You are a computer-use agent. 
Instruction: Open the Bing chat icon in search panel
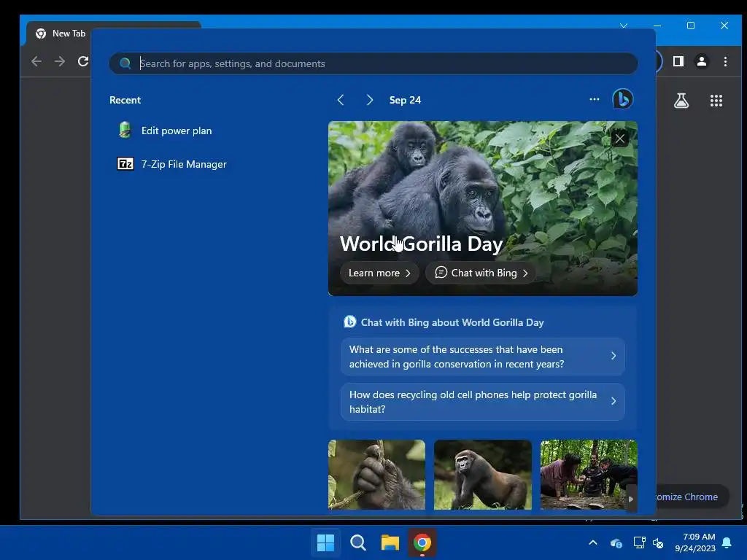pyautogui.click(x=623, y=99)
